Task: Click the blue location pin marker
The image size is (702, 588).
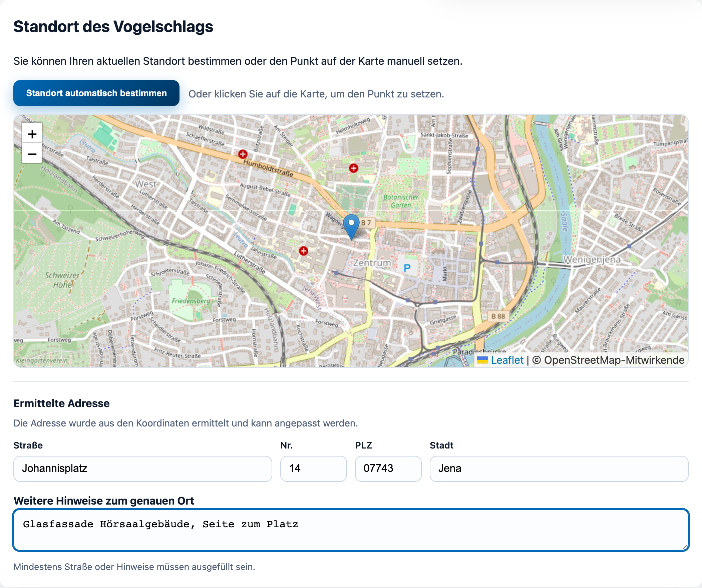Action: (351, 227)
